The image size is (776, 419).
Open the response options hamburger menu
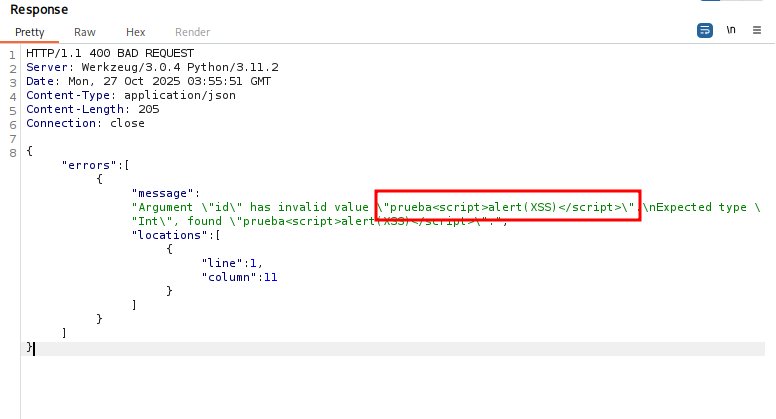[758, 31]
